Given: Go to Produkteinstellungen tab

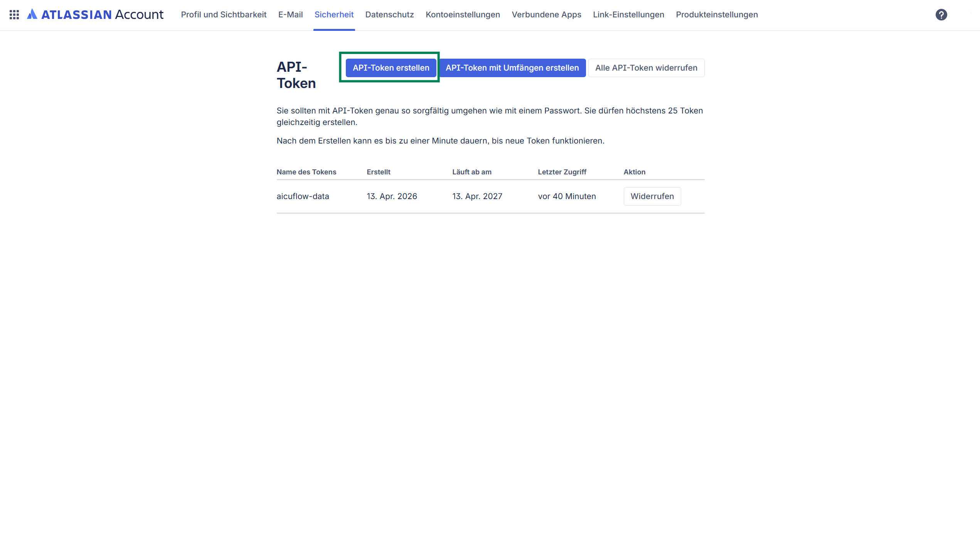Looking at the screenshot, I should pos(717,15).
